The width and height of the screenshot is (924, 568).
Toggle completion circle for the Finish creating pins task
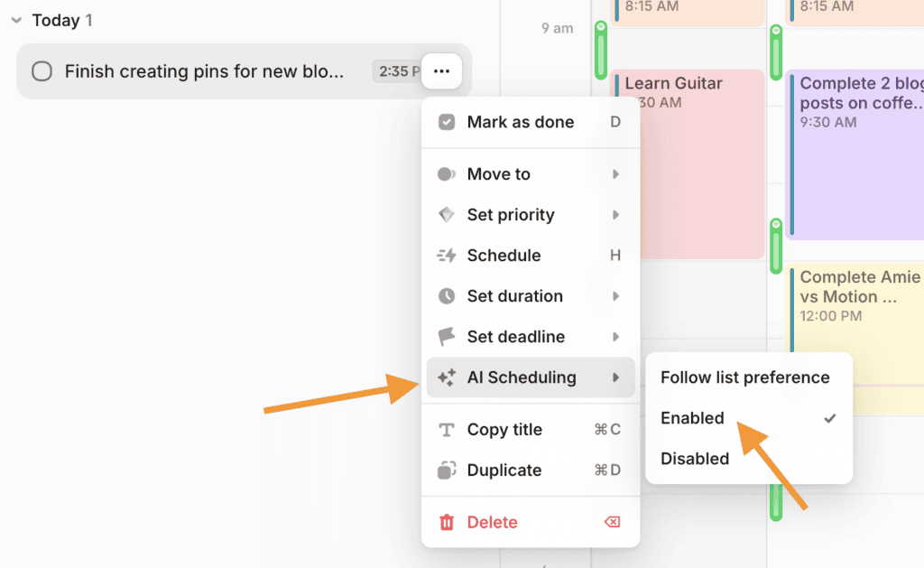[42, 71]
